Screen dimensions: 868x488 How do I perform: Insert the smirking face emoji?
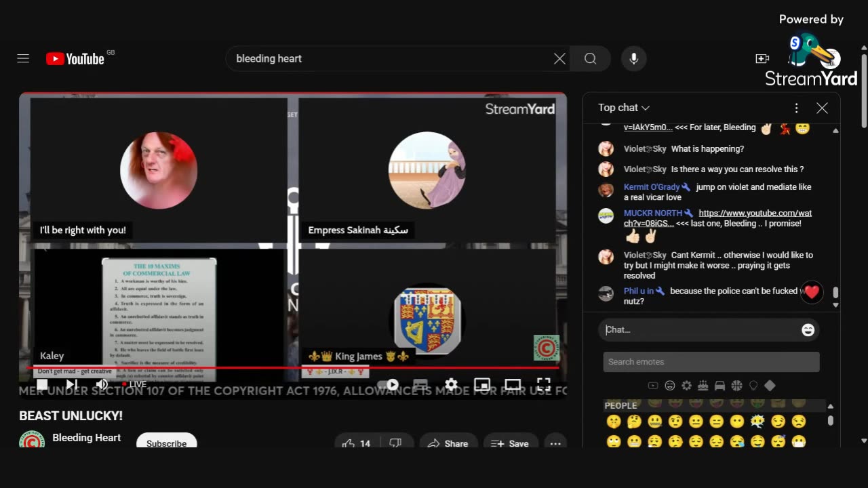pyautogui.click(x=778, y=422)
